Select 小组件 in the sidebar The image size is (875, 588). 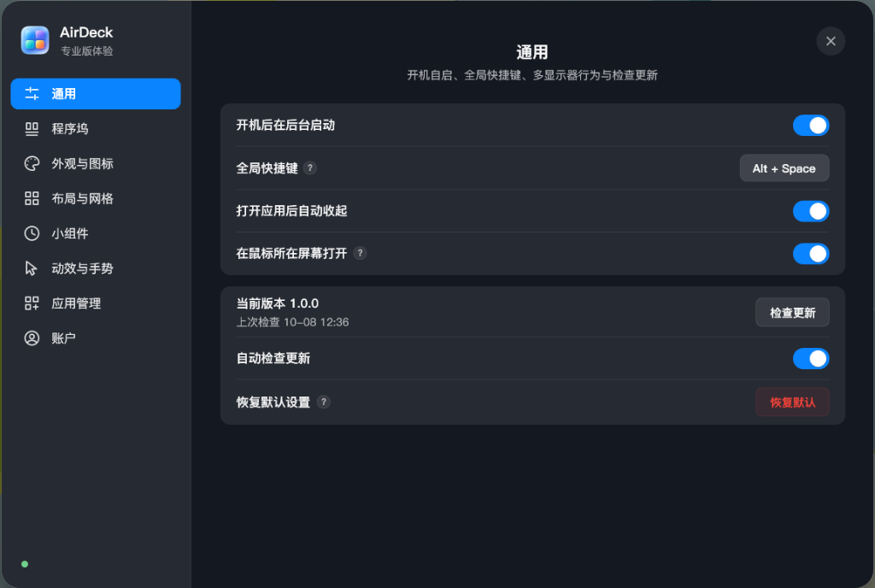pos(96,233)
